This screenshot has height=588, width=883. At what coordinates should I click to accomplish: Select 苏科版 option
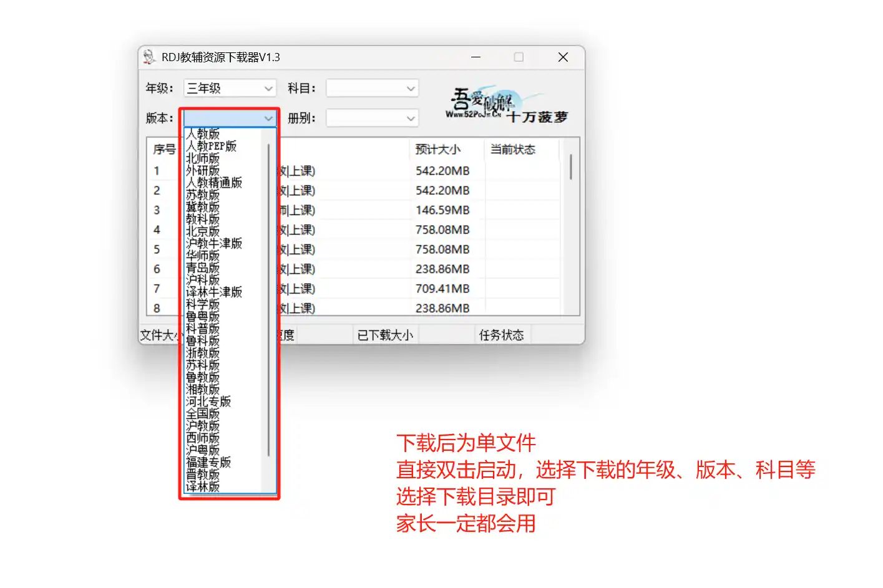203,365
